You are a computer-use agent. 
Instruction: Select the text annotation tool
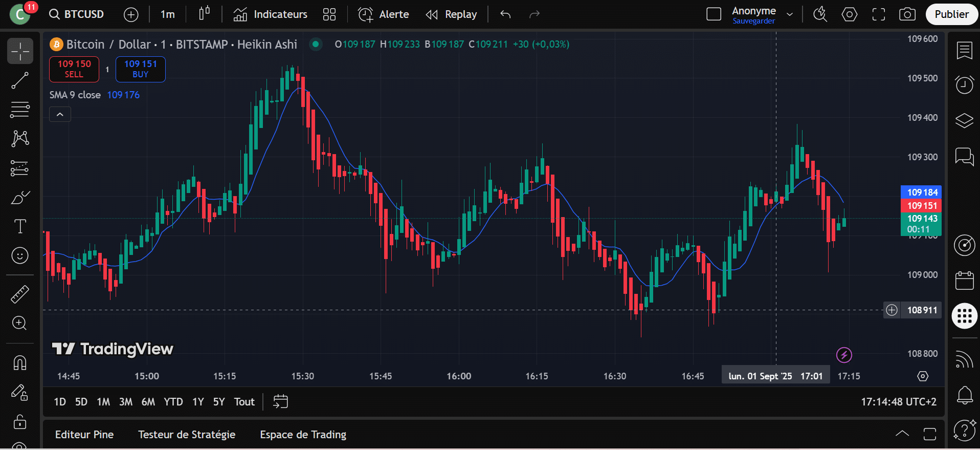coord(20,226)
